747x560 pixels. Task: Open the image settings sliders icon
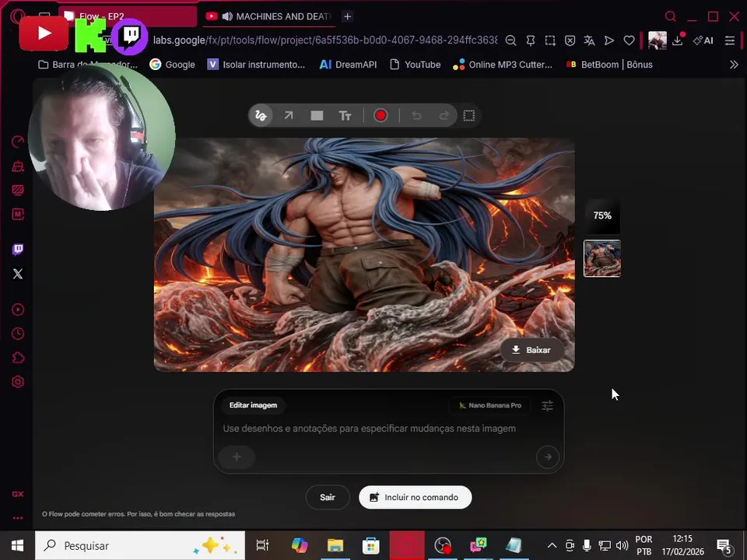point(547,405)
